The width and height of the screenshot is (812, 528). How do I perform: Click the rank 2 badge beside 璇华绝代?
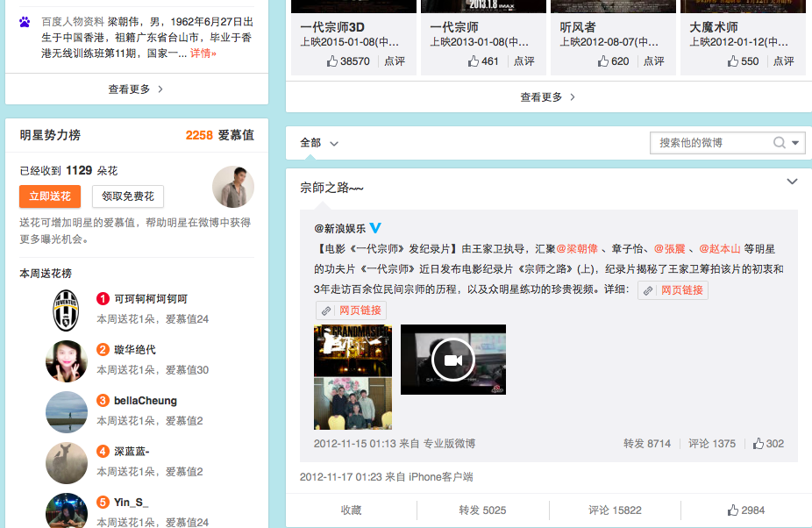click(103, 349)
